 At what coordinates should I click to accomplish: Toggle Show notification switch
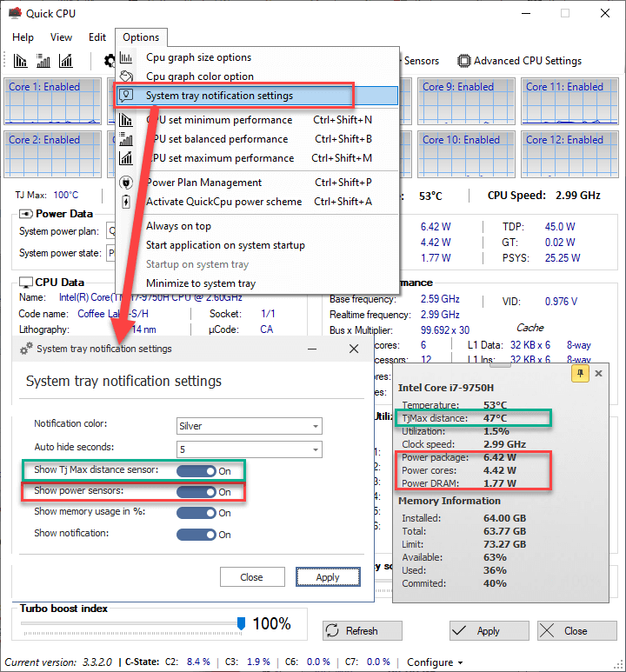(196, 535)
